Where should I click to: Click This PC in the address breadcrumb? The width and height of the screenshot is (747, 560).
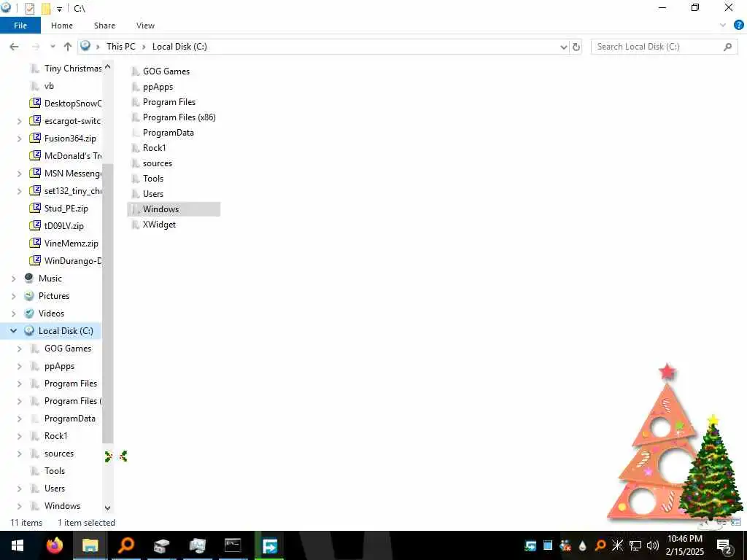[121, 47]
